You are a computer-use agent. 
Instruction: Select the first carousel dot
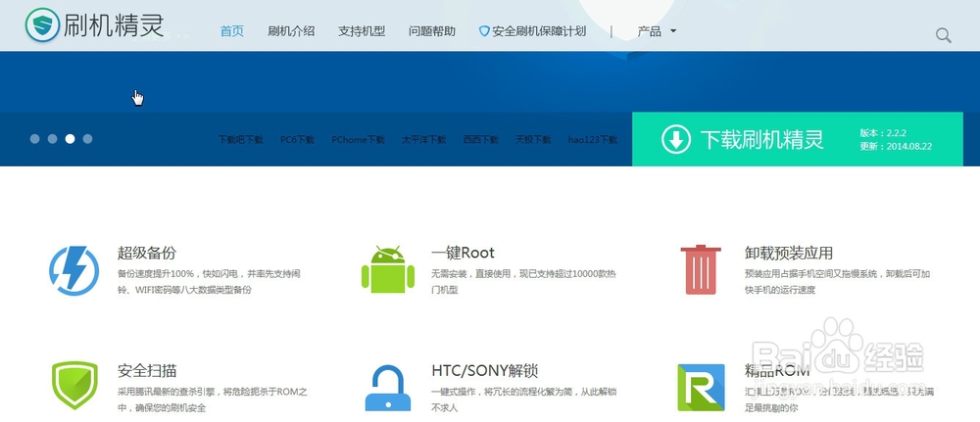coord(35,139)
